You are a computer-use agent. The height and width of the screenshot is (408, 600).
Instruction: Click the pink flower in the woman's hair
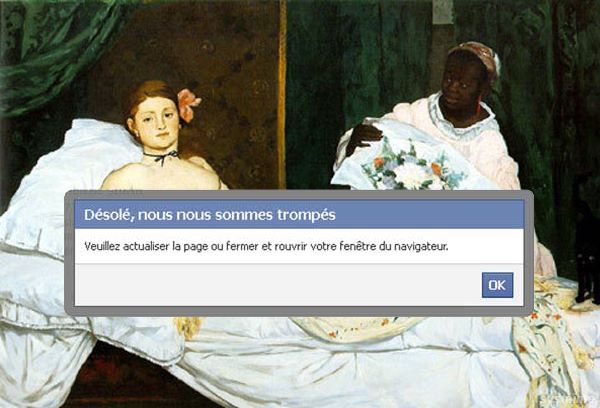188,104
